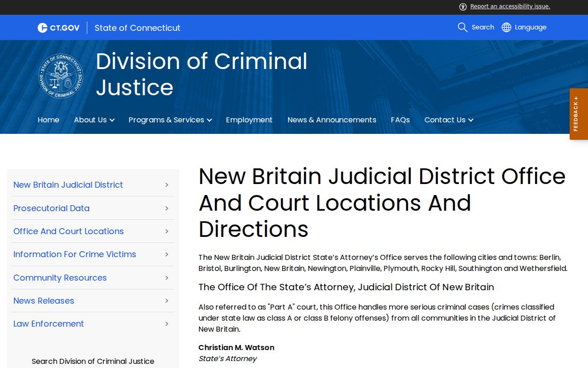Click the paragraph listing cities and towns served
Image resolution: width=588 pixels, height=368 pixels.
[x=383, y=263]
